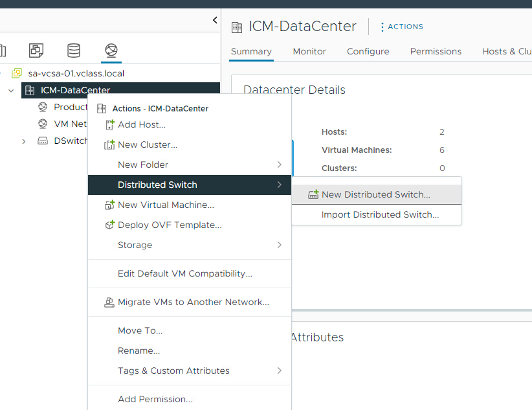Open the Storage inventory view icon
This screenshot has height=410, width=532.
click(x=74, y=51)
